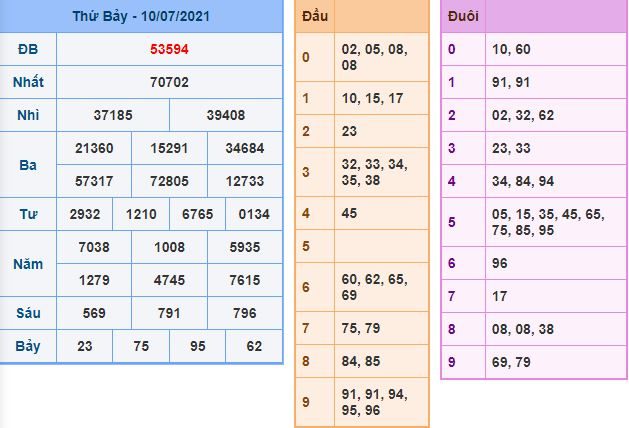
Task: Select number 569 in Sáu row
Action: pos(94,313)
